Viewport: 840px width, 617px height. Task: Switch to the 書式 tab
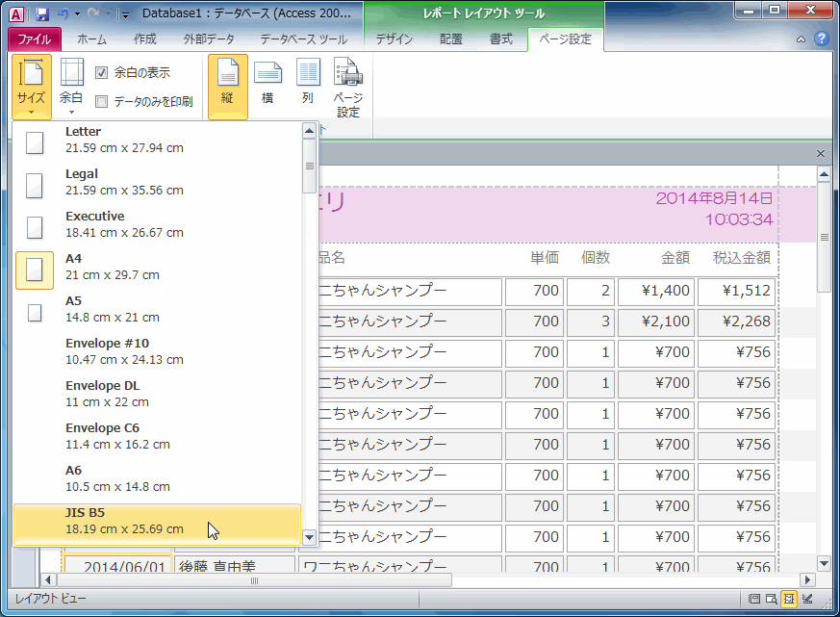[x=501, y=39]
